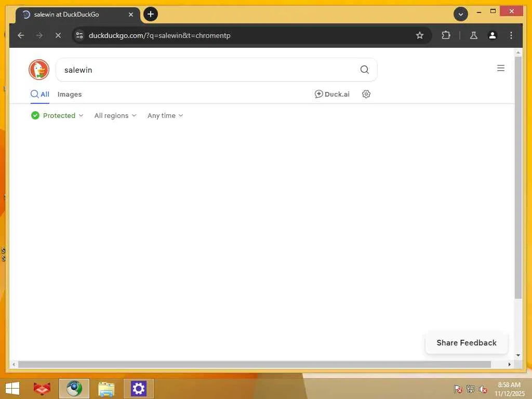532x399 pixels.
Task: Open the purple gear settings taskbar app
Action: (138, 389)
